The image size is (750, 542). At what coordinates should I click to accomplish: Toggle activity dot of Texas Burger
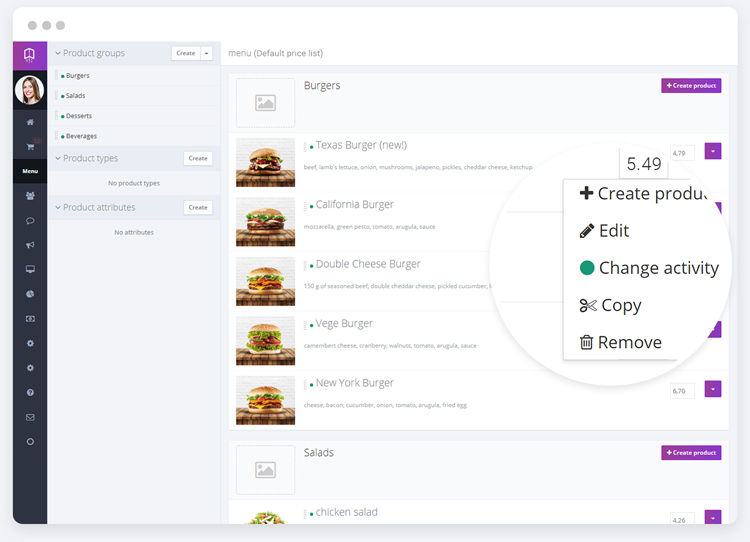point(312,146)
